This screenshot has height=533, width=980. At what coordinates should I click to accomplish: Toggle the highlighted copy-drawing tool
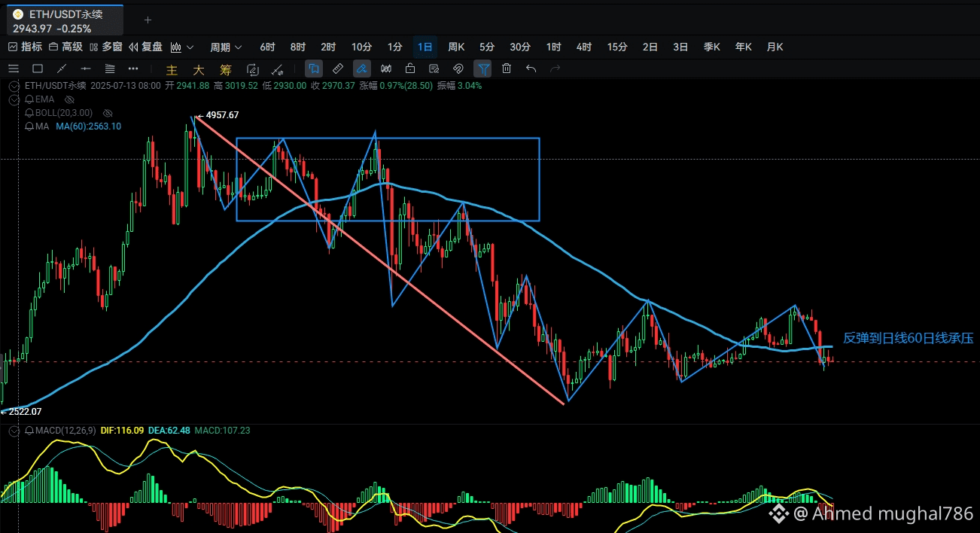314,69
